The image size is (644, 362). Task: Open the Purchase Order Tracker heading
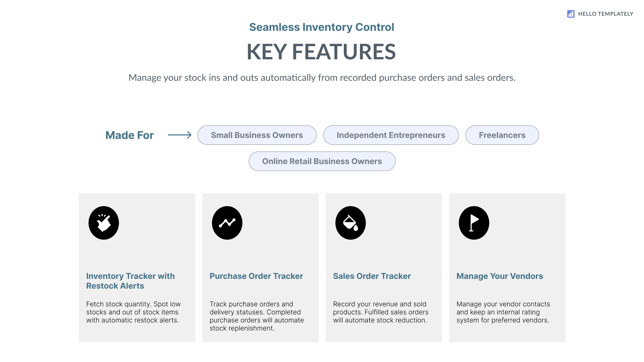tap(256, 276)
